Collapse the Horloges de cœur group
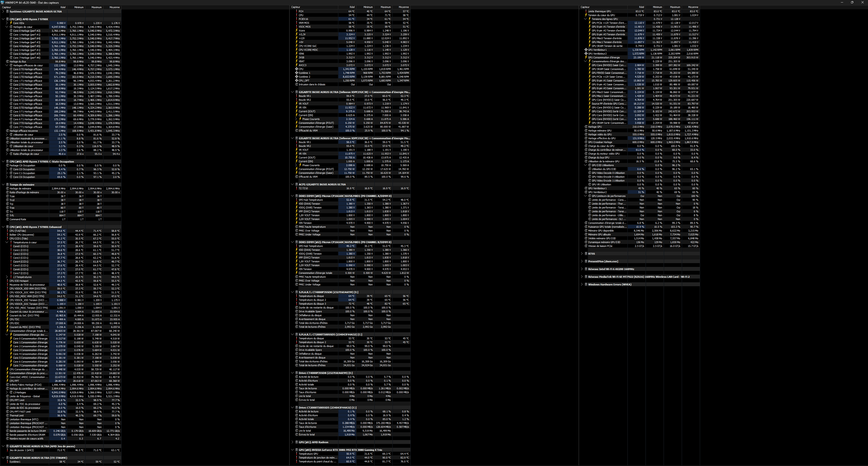Screen dimensions: 868x466 tap(7, 27)
